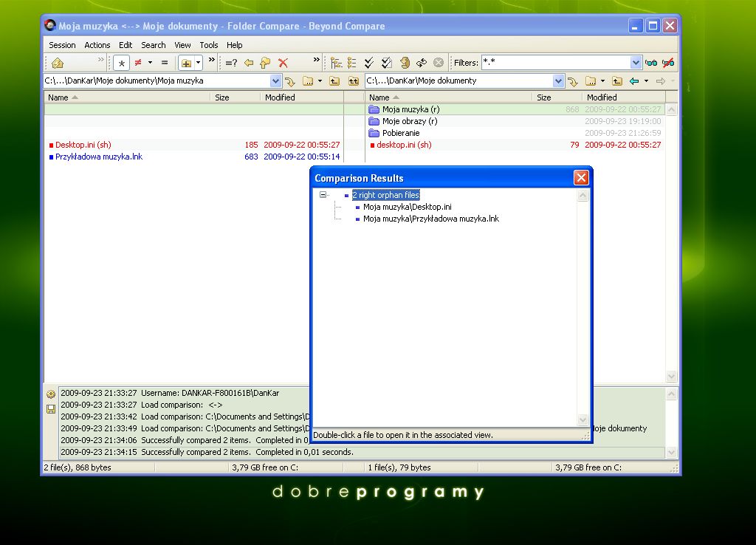This screenshot has width=756, height=545.
Task: Click the folder plus expand button
Action: pyautogui.click(x=186, y=63)
